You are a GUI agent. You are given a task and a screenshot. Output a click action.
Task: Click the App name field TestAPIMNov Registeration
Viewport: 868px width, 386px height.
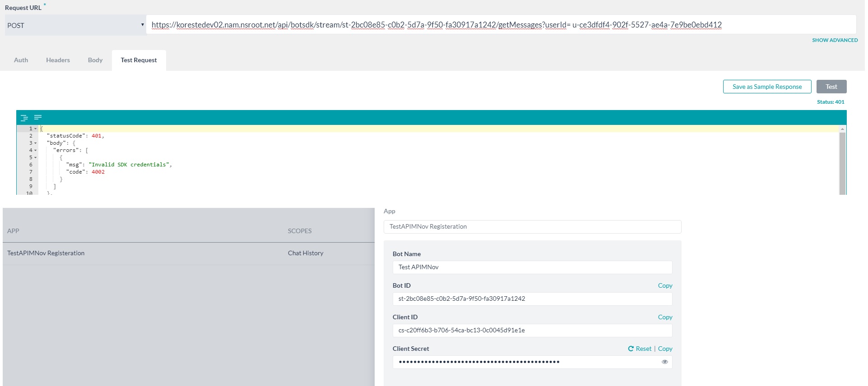coord(532,226)
